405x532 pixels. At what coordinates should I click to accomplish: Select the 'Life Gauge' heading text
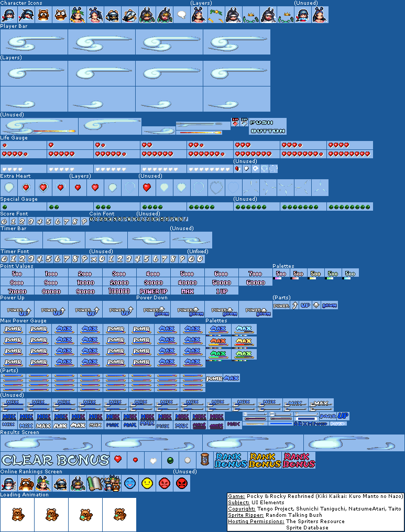(14, 137)
